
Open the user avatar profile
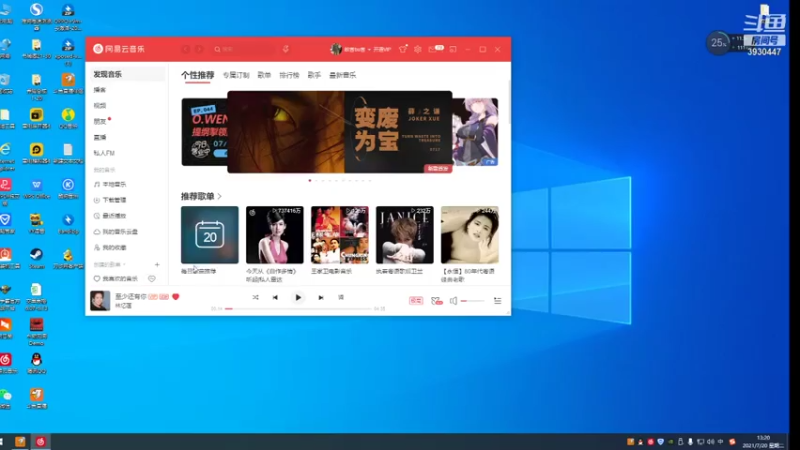[x=336, y=49]
